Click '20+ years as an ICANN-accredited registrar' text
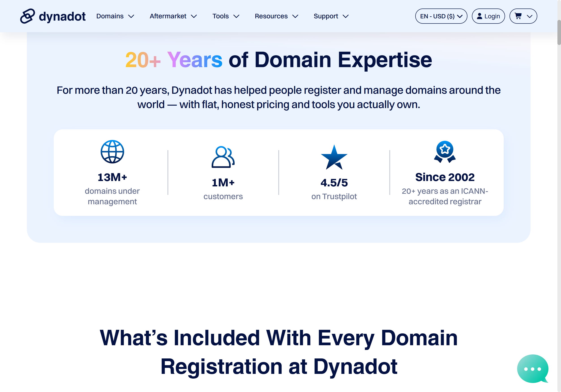Screen dimensions: 561x392 point(445,196)
